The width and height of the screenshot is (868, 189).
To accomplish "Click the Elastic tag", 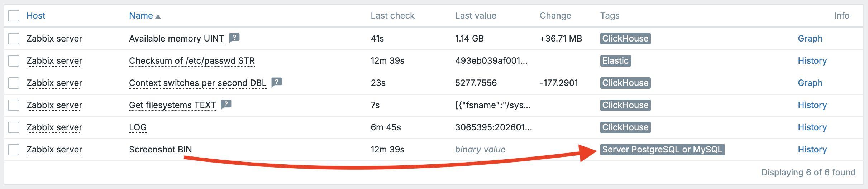I will [x=615, y=61].
